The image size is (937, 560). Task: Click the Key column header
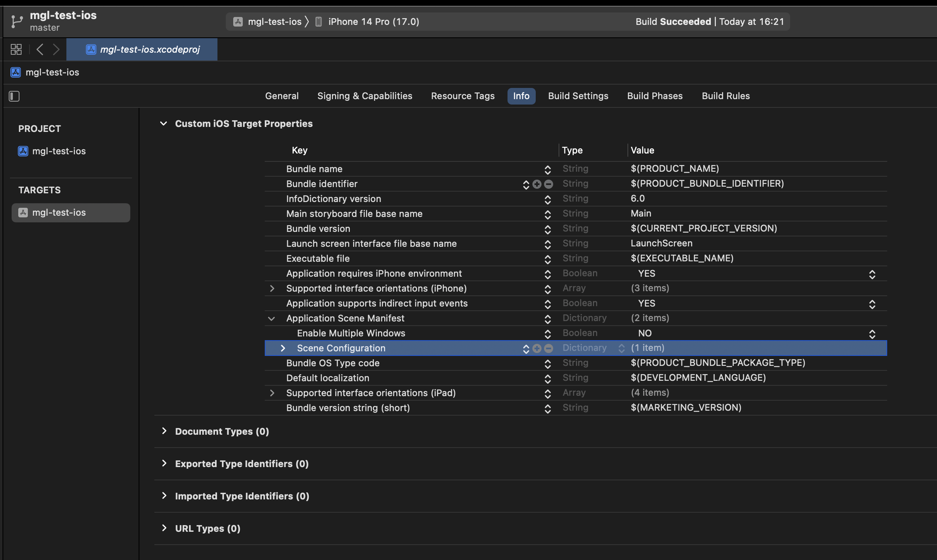point(300,150)
